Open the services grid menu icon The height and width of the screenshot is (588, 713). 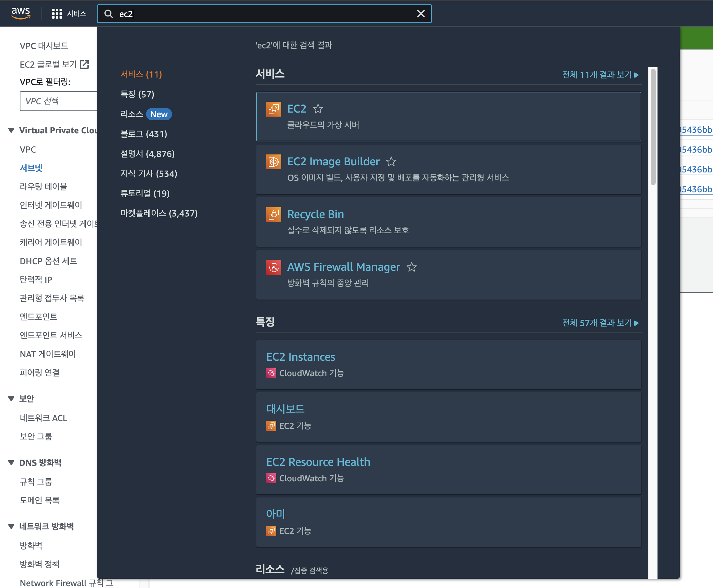click(57, 14)
